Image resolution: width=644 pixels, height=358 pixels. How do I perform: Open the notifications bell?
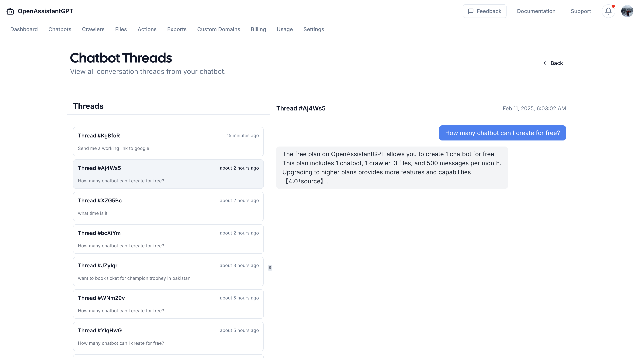(608, 11)
